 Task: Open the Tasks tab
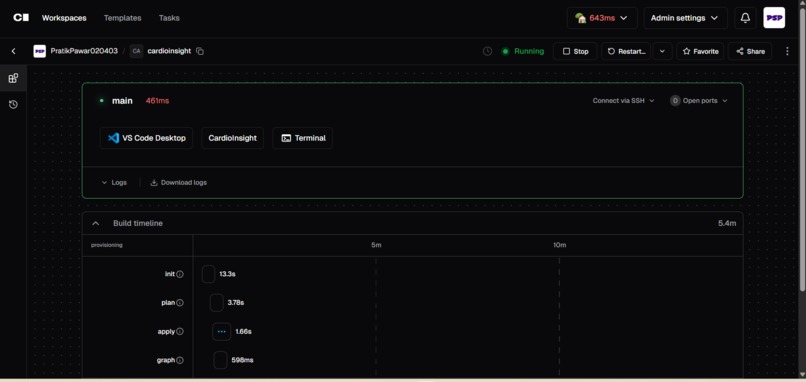pyautogui.click(x=169, y=18)
